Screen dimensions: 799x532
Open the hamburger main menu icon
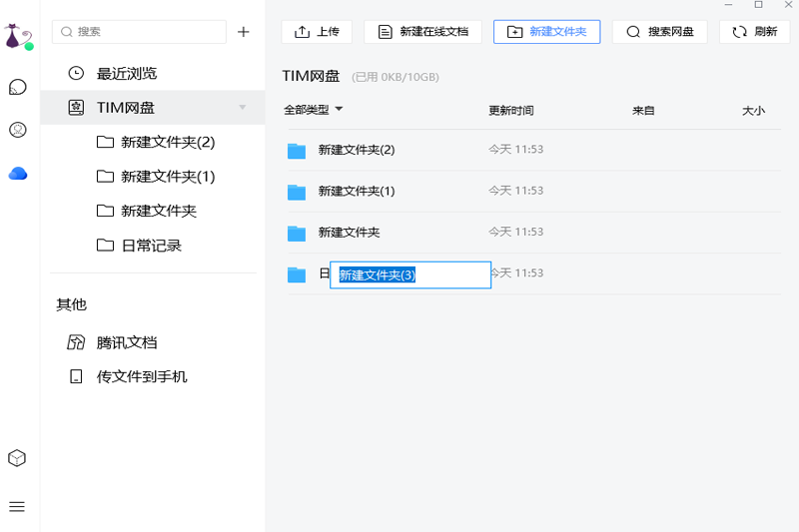(17, 507)
